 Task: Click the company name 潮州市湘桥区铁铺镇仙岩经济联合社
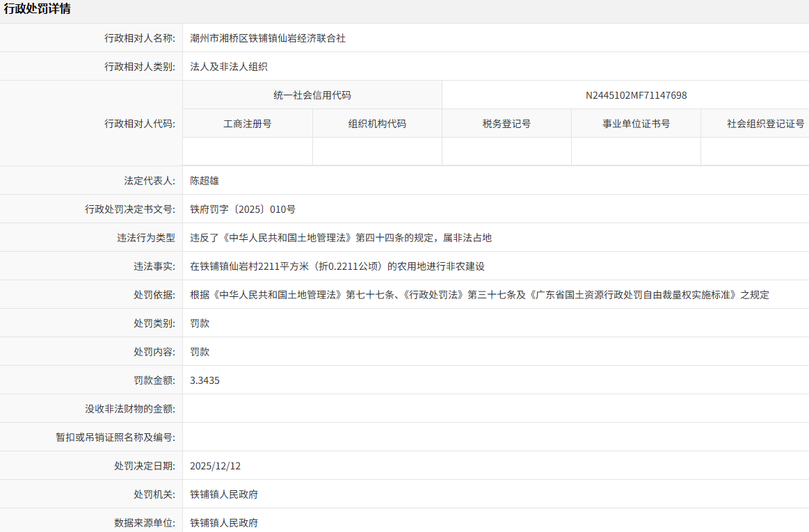coord(268,38)
